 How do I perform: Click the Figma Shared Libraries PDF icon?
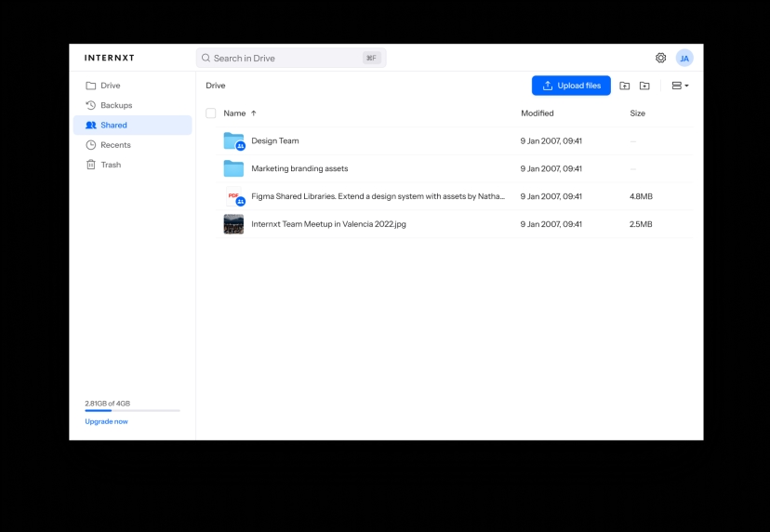point(233,196)
